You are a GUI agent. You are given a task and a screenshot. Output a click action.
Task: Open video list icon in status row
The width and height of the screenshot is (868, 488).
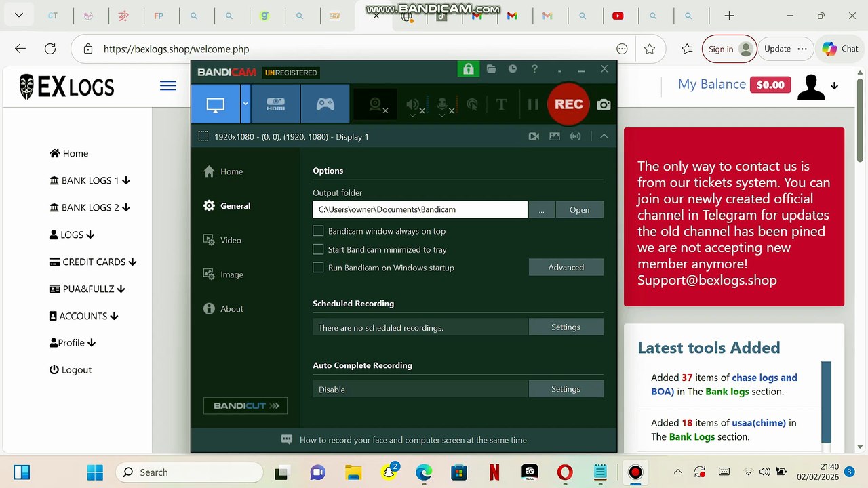coord(534,136)
